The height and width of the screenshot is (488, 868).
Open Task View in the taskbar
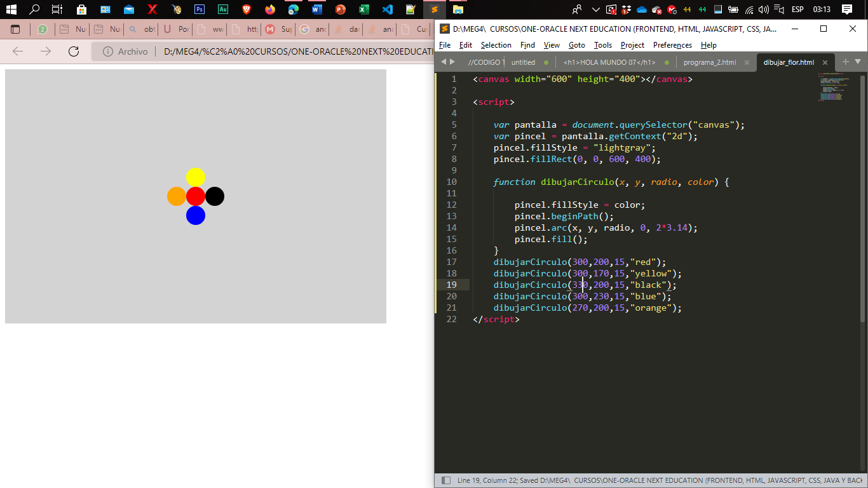(x=57, y=10)
